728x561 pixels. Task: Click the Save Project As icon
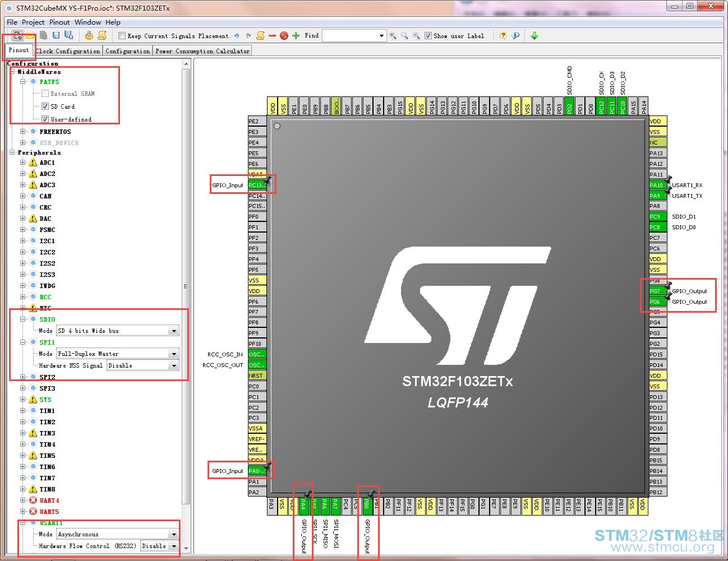(68, 35)
